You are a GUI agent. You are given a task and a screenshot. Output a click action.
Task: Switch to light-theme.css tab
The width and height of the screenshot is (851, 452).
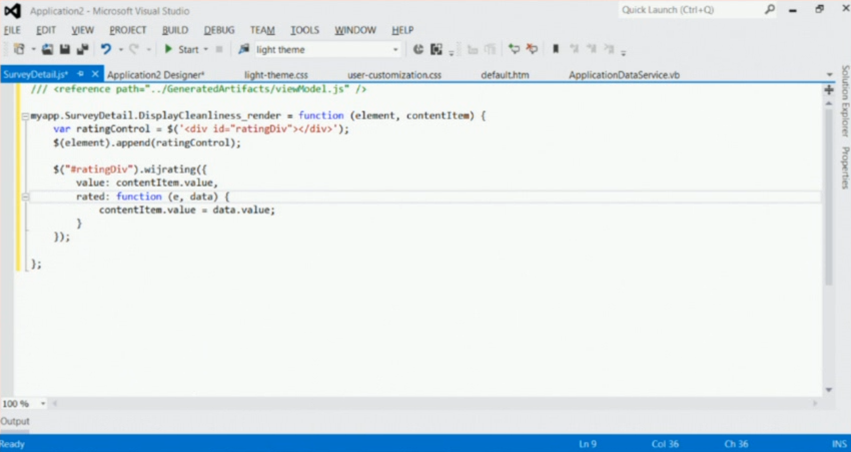point(276,75)
